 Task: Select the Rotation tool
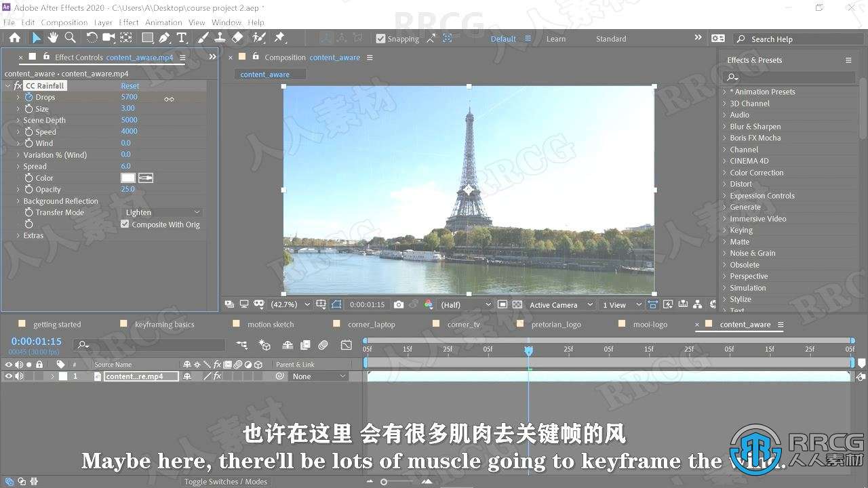[x=92, y=38]
